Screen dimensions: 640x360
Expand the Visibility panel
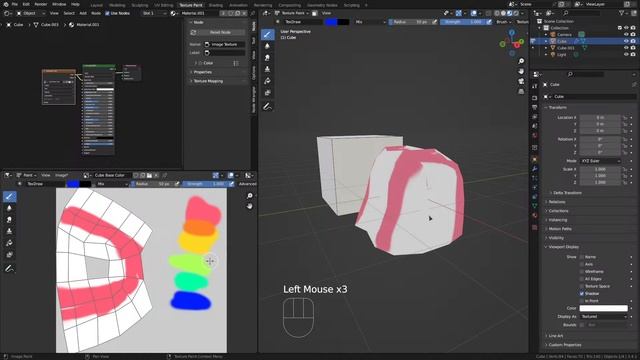pyautogui.click(x=556, y=238)
